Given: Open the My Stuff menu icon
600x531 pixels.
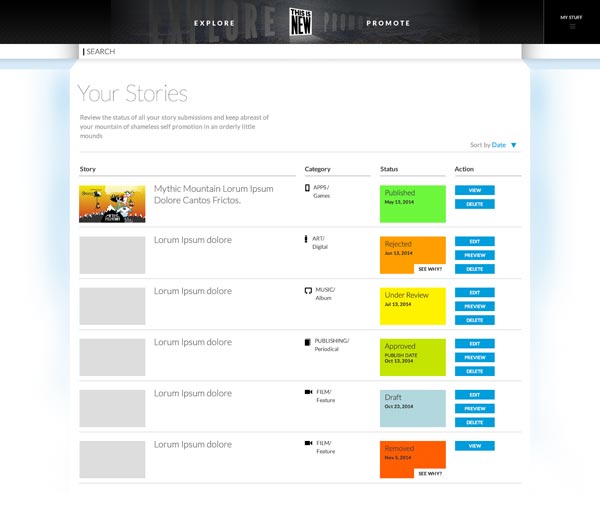Looking at the screenshot, I should pyautogui.click(x=573, y=27).
